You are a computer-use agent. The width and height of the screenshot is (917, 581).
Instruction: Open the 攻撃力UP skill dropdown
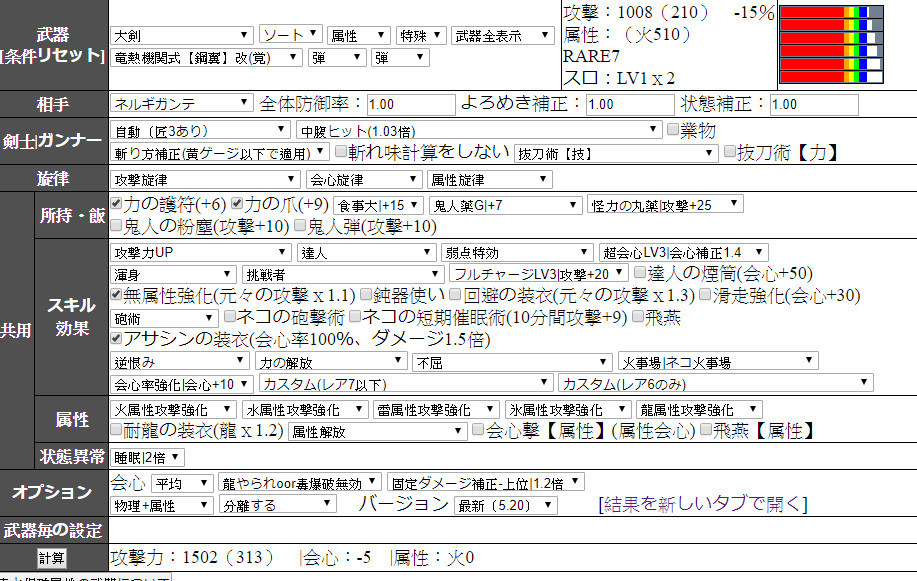click(x=201, y=252)
